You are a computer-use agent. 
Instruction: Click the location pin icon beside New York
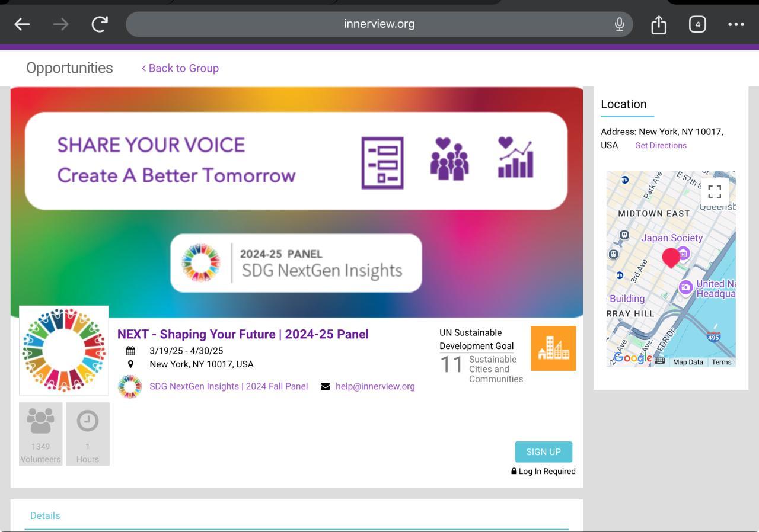click(x=130, y=364)
